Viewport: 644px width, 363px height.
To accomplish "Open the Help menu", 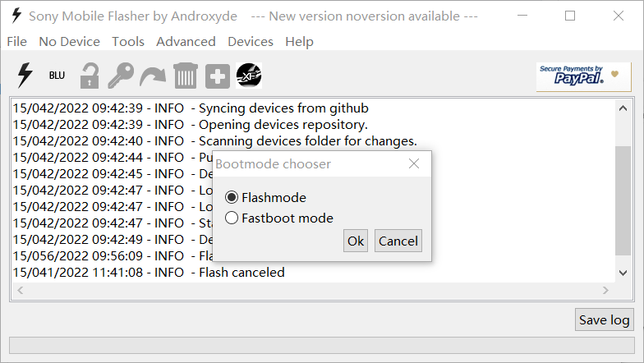I will (x=299, y=42).
